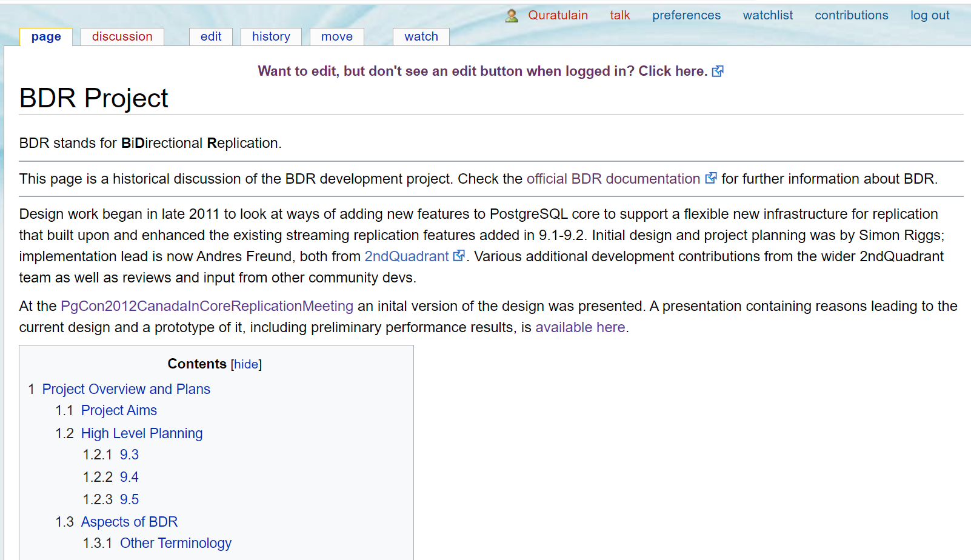The image size is (971, 560).
Task: Click external link icon next to 2ndQuadrant
Action: click(459, 256)
